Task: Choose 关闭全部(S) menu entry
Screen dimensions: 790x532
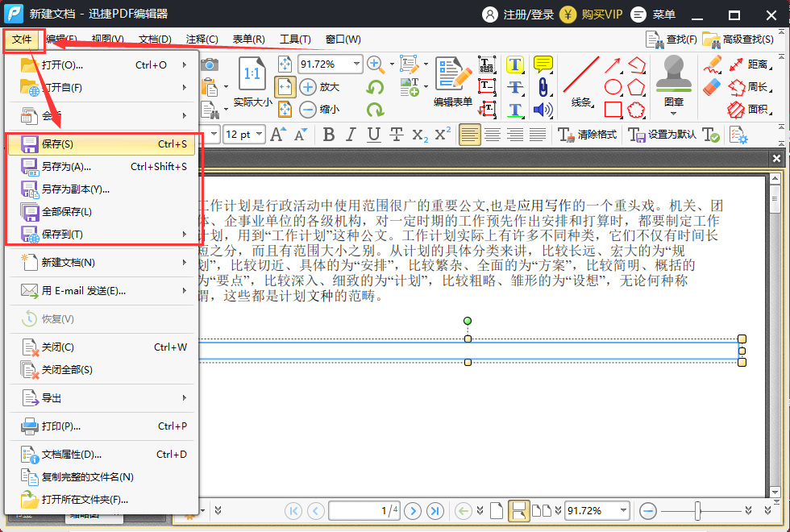Action: coord(101,370)
